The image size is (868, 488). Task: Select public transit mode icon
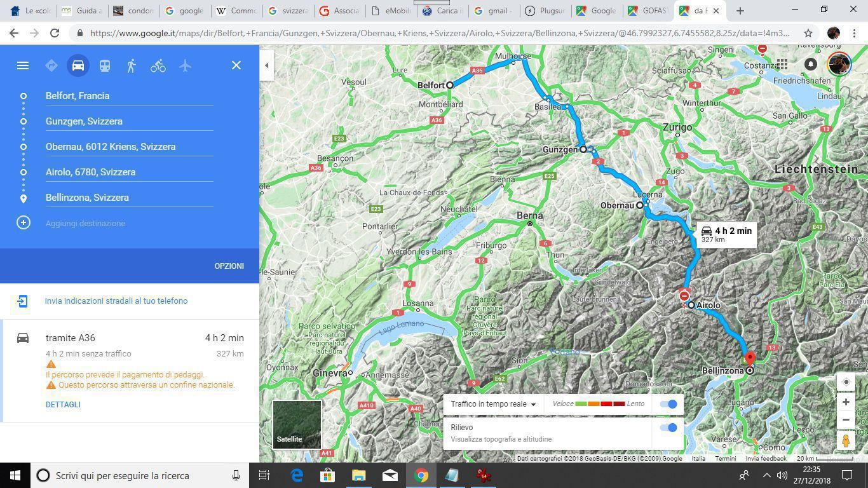(x=105, y=65)
